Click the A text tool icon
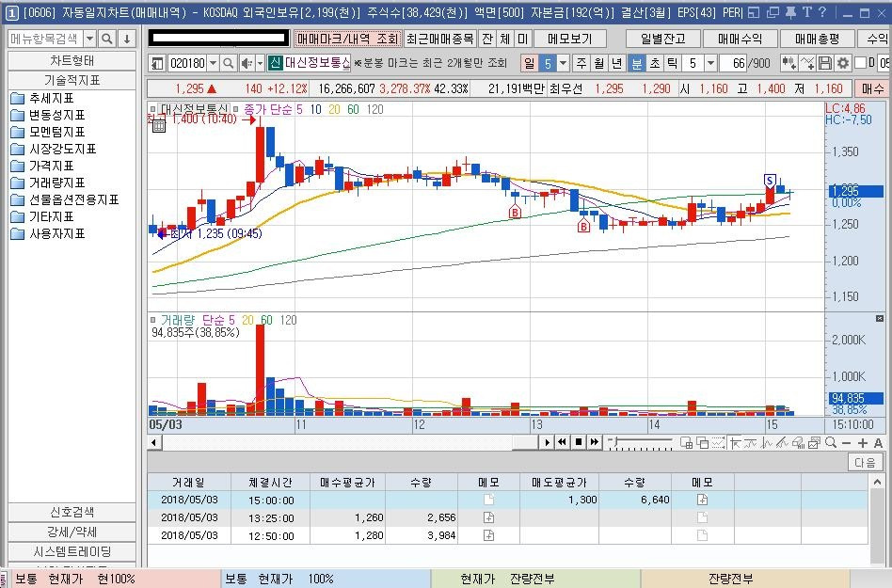 point(878,442)
